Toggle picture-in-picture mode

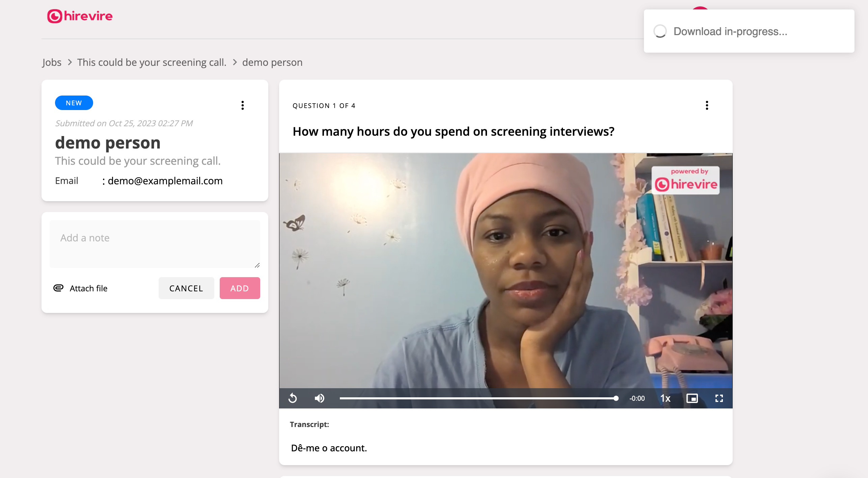click(692, 398)
